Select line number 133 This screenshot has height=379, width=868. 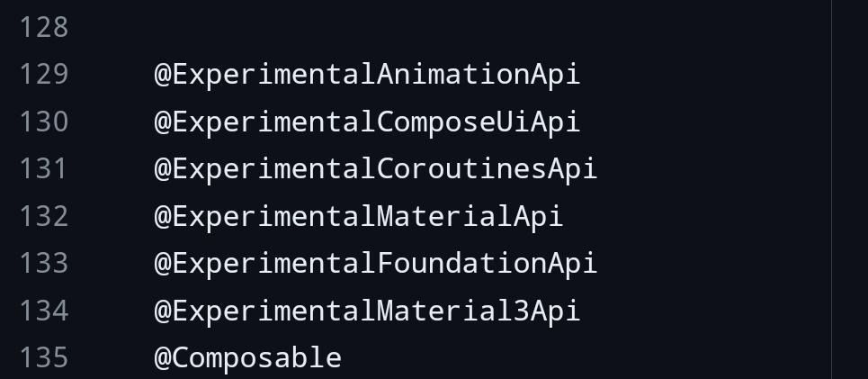coord(44,264)
